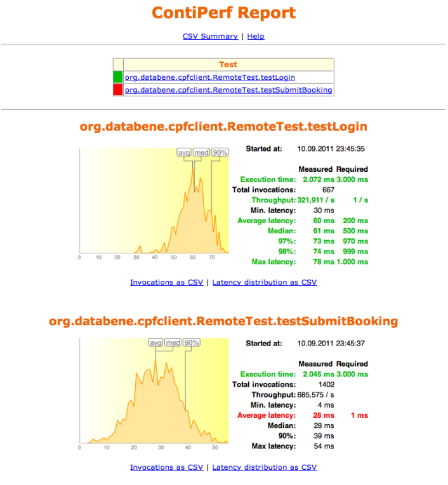Click the red Average latency label for testSubmitBooking
The height and width of the screenshot is (485, 448).
[x=267, y=415]
